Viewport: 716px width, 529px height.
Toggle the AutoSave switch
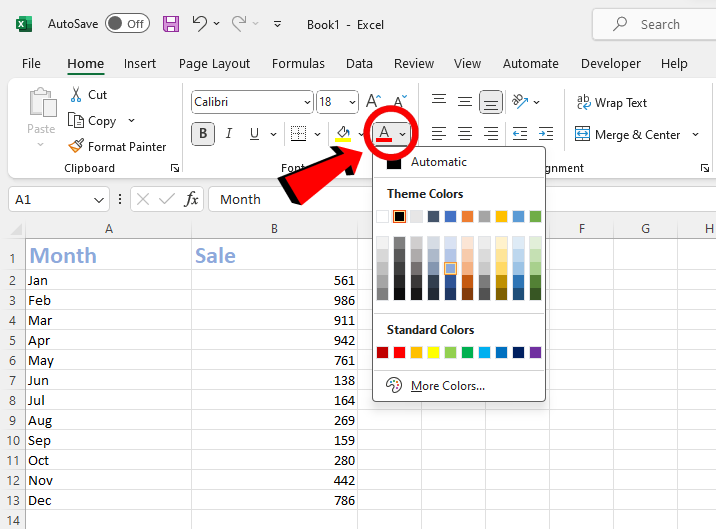point(127,24)
